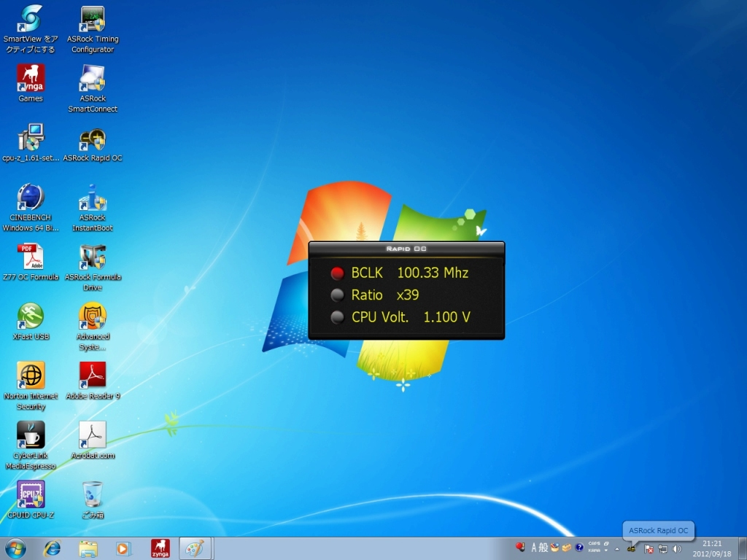Open the Recycle Bin on desktop
Viewport: 747px width, 560px height.
[x=93, y=500]
